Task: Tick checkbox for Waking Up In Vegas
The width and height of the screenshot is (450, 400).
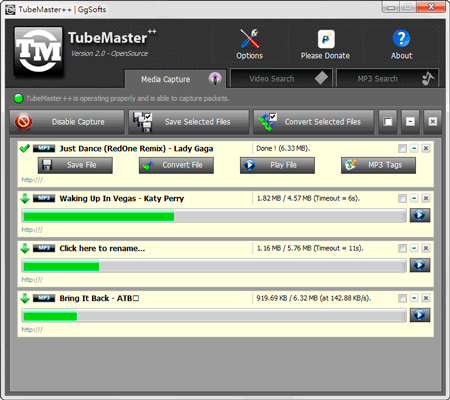Action: pos(402,198)
